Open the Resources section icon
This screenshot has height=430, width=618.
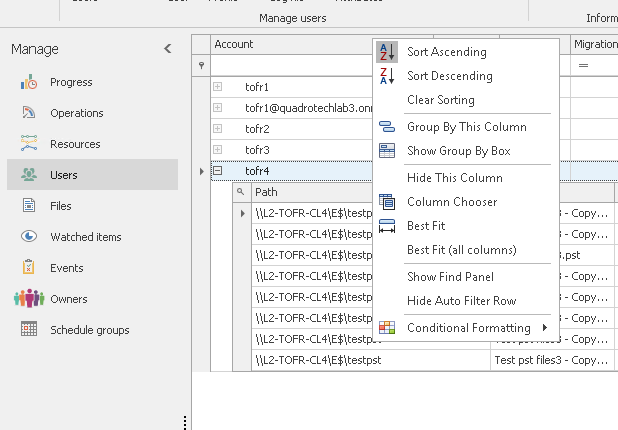click(29, 144)
